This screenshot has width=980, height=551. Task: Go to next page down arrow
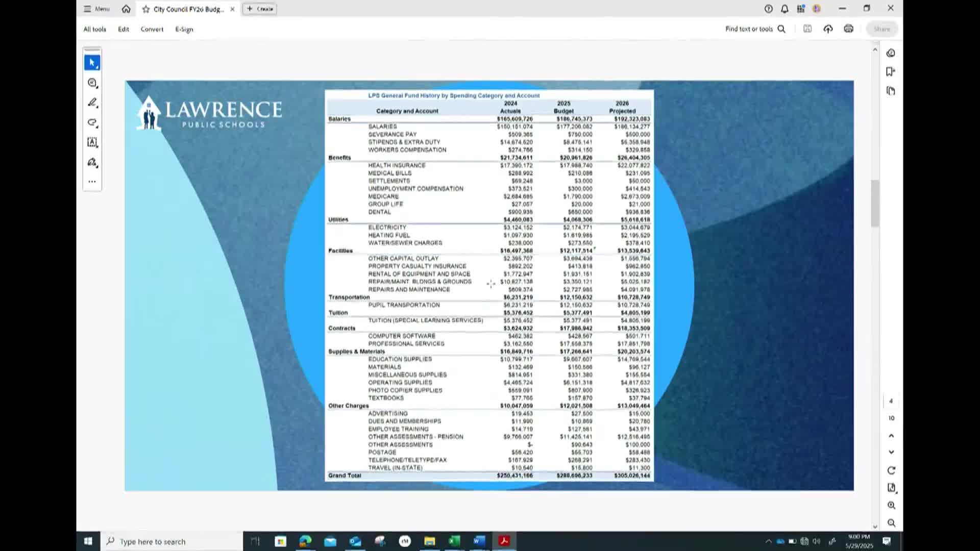(891, 452)
